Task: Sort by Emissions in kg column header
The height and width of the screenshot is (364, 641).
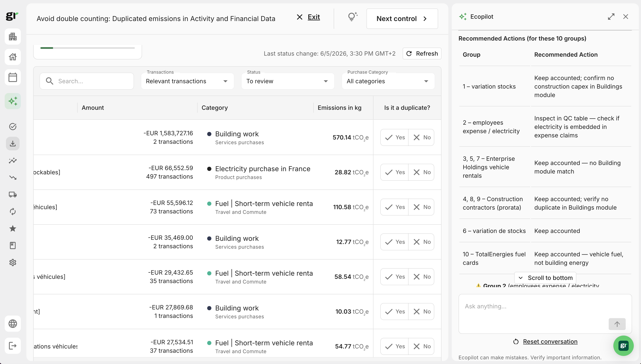Action: click(339, 108)
